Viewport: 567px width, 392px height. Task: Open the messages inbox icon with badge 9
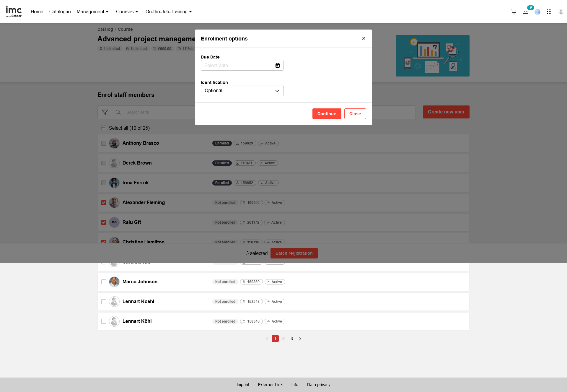click(526, 12)
